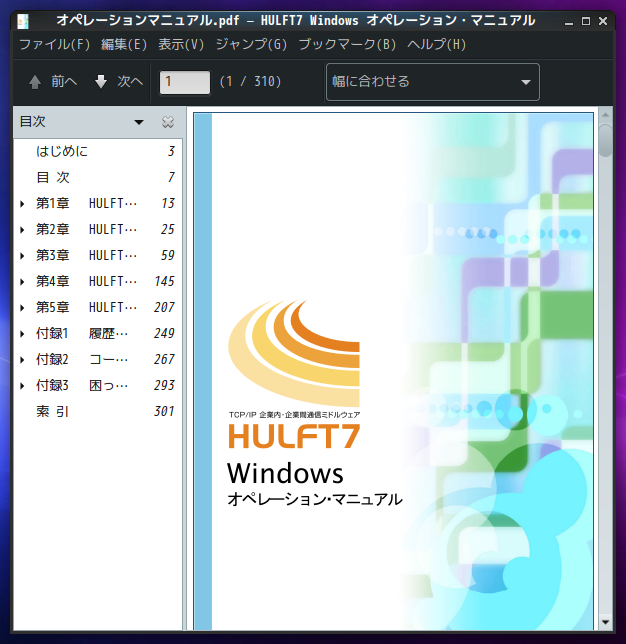Expand the 第4章 tree entry
Viewport: 626px width, 644px height.
(x=22, y=282)
